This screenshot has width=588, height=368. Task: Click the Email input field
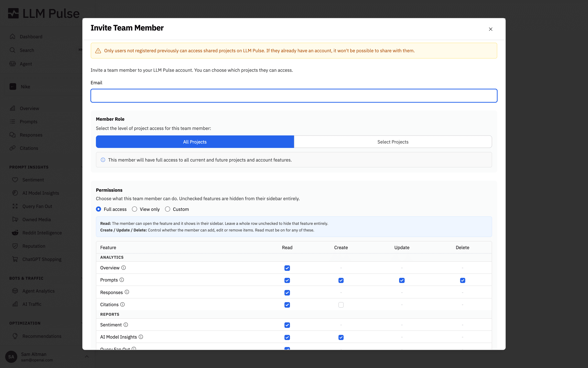294,96
